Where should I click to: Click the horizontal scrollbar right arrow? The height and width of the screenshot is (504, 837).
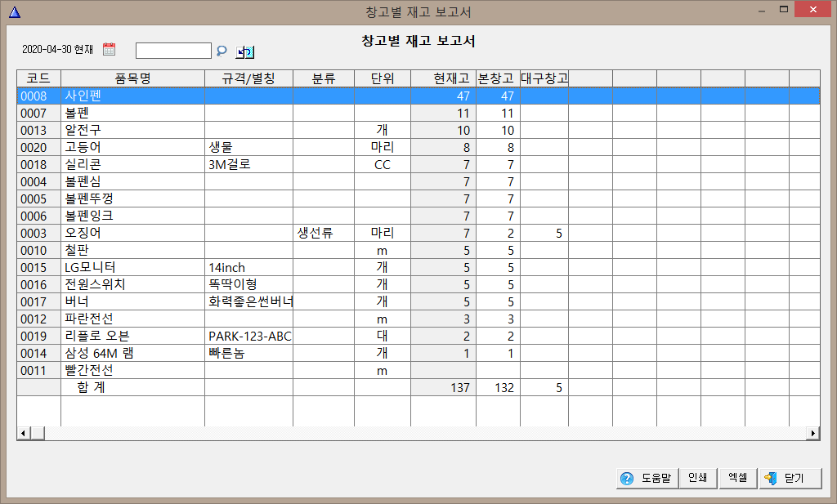pos(813,433)
